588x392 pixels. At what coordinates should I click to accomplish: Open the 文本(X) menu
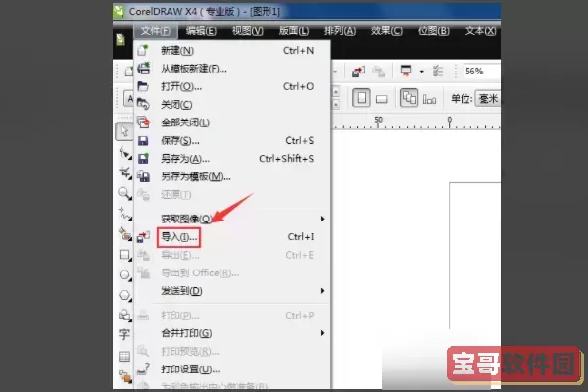tap(480, 31)
